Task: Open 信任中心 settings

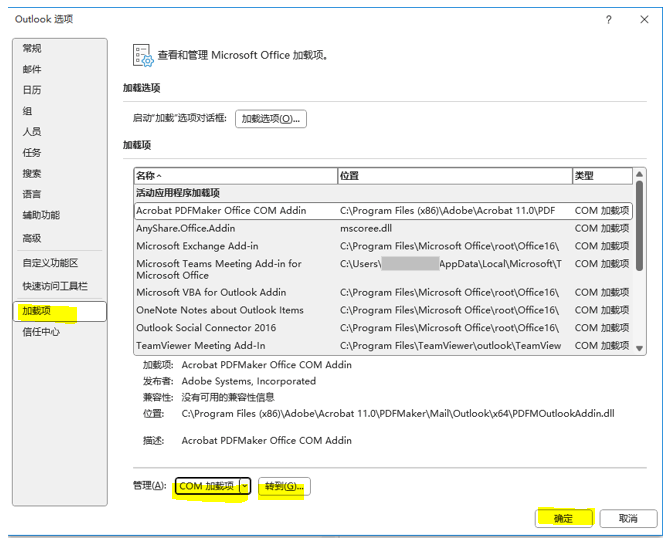Action: point(59,332)
